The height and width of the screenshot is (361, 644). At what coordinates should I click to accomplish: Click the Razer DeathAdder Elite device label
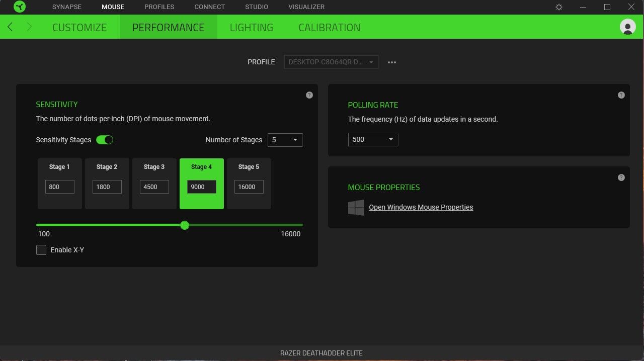click(x=321, y=353)
